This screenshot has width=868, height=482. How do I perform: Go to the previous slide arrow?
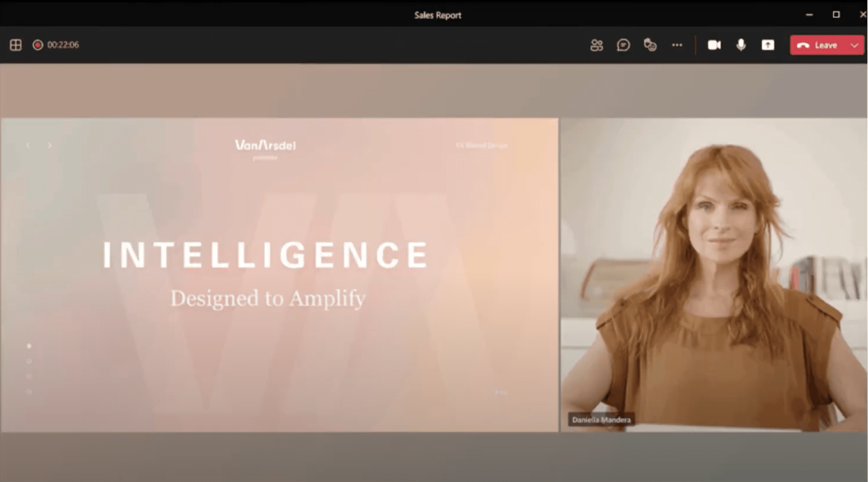[28, 145]
